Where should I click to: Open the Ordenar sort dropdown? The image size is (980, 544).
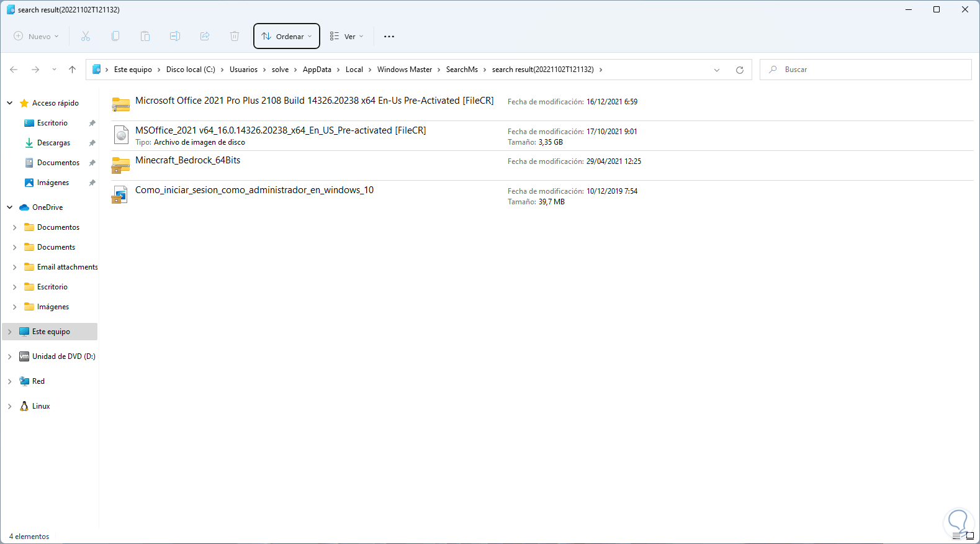pos(287,36)
